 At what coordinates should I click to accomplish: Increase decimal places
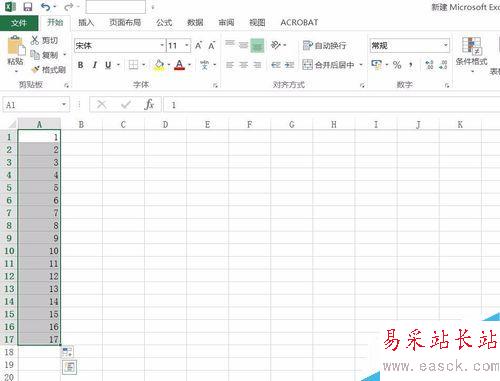[429, 65]
